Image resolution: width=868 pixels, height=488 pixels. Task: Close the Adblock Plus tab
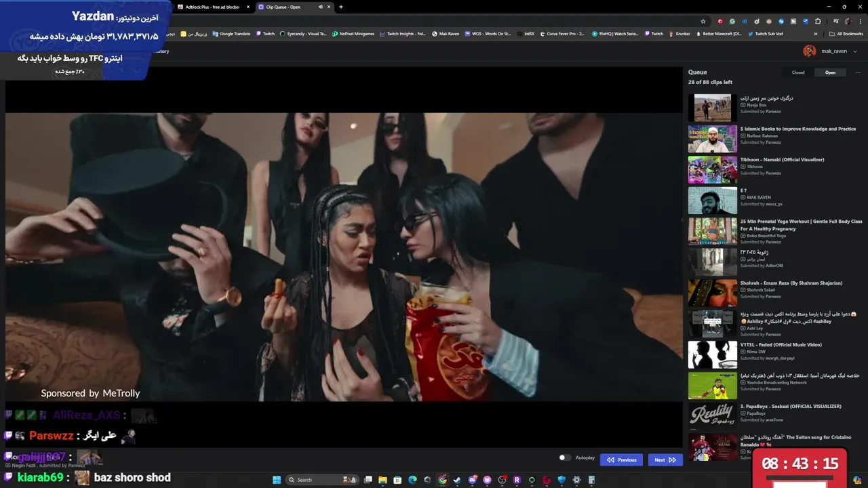click(248, 7)
